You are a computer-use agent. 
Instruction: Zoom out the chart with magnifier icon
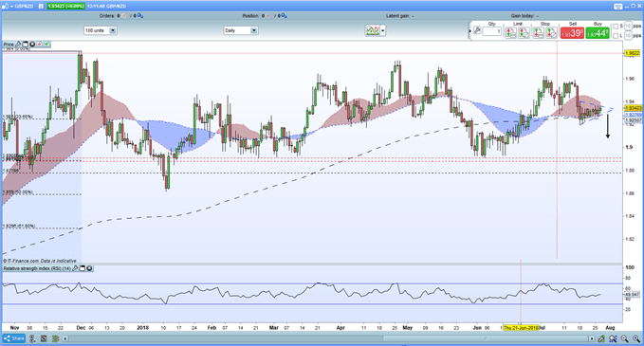pyautogui.click(x=625, y=338)
